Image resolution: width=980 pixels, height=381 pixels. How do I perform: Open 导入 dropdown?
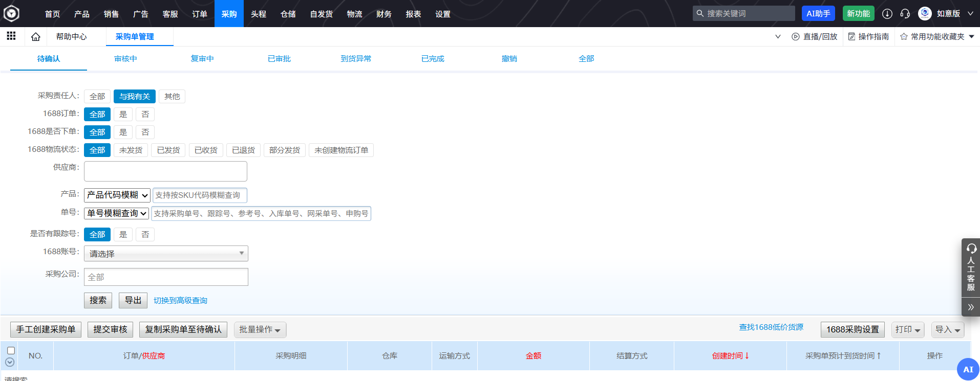948,330
